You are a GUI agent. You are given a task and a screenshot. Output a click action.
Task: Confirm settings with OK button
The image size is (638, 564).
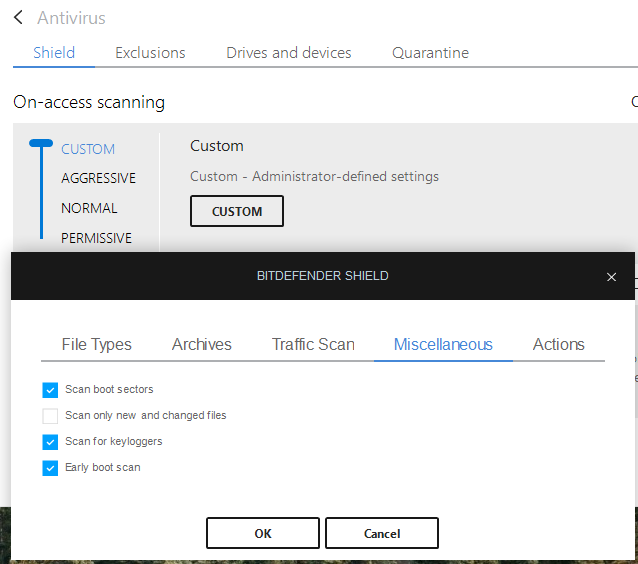(x=263, y=533)
